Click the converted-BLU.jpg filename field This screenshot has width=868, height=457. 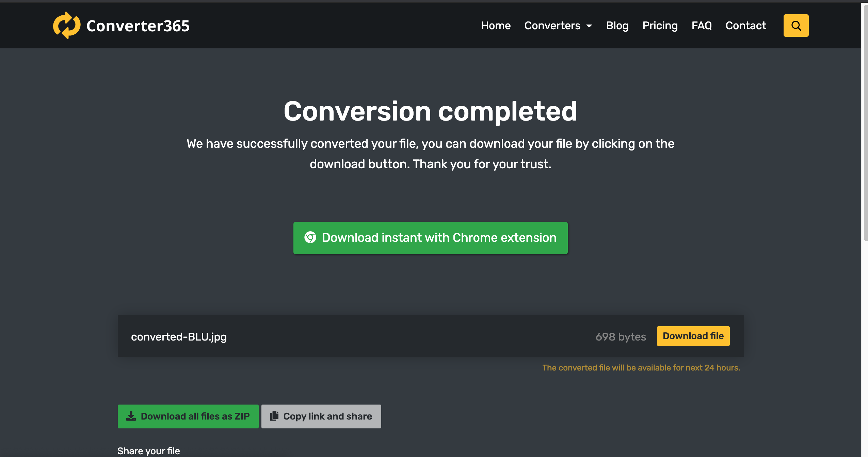(x=179, y=336)
